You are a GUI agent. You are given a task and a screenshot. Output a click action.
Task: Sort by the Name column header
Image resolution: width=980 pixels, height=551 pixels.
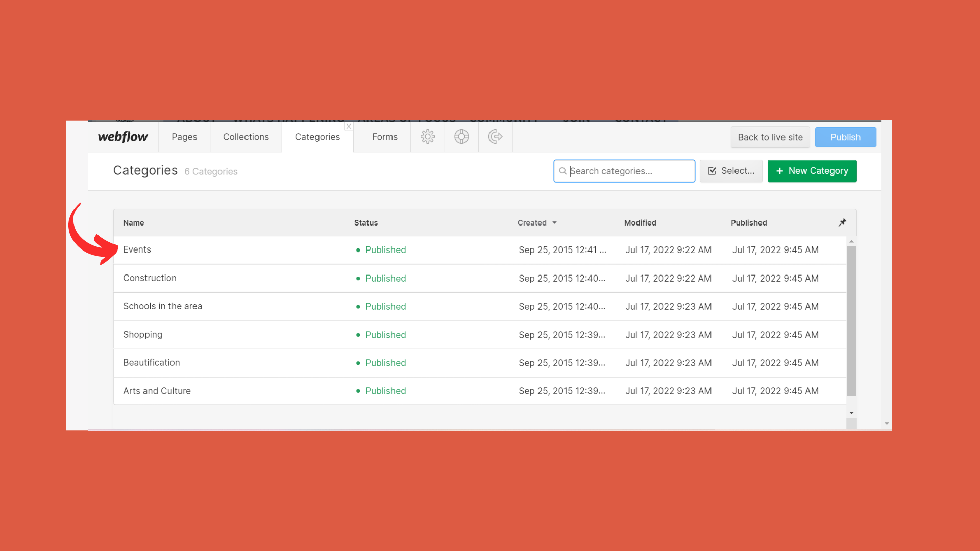pyautogui.click(x=133, y=223)
